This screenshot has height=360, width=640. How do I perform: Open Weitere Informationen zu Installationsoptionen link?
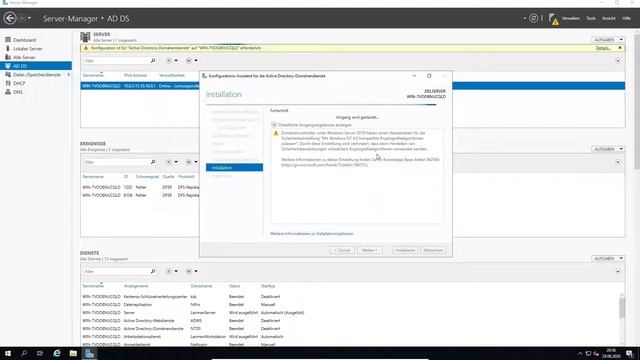click(x=312, y=234)
